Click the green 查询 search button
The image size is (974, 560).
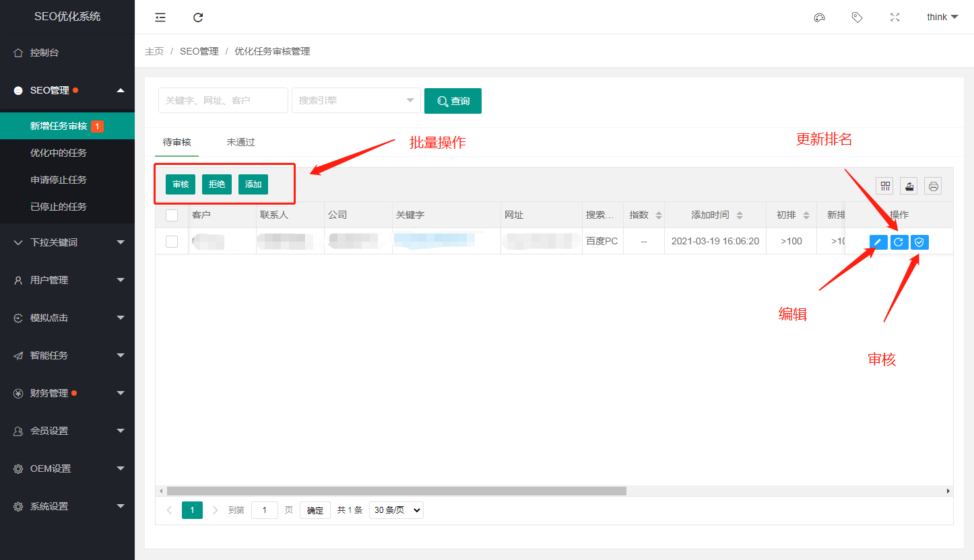click(453, 101)
